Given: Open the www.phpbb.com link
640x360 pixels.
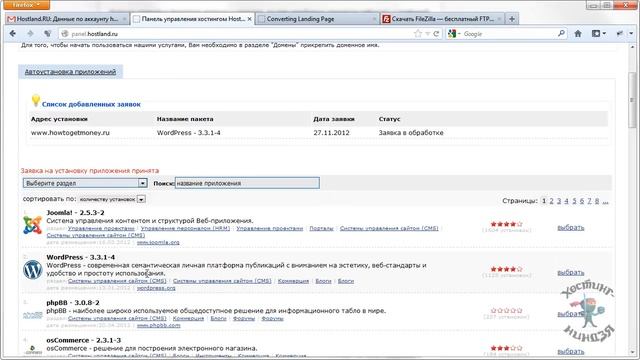Looking at the screenshot, I should coord(158,326).
